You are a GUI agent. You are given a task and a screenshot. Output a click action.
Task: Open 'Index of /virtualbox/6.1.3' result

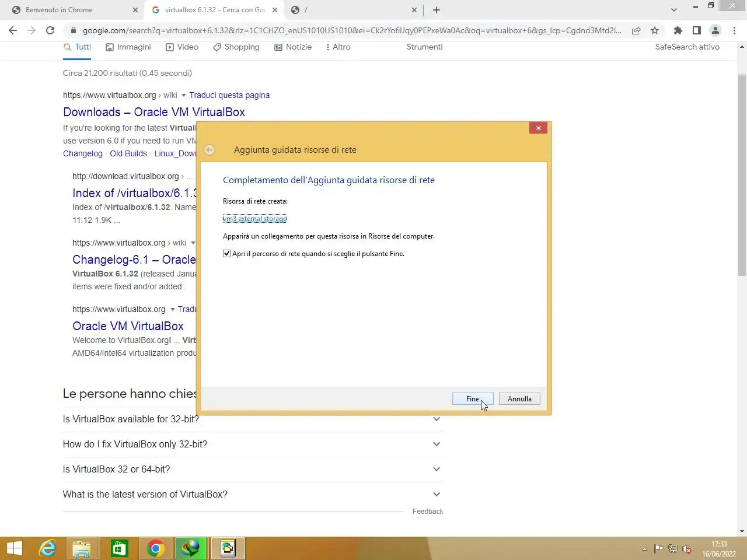tap(135, 193)
